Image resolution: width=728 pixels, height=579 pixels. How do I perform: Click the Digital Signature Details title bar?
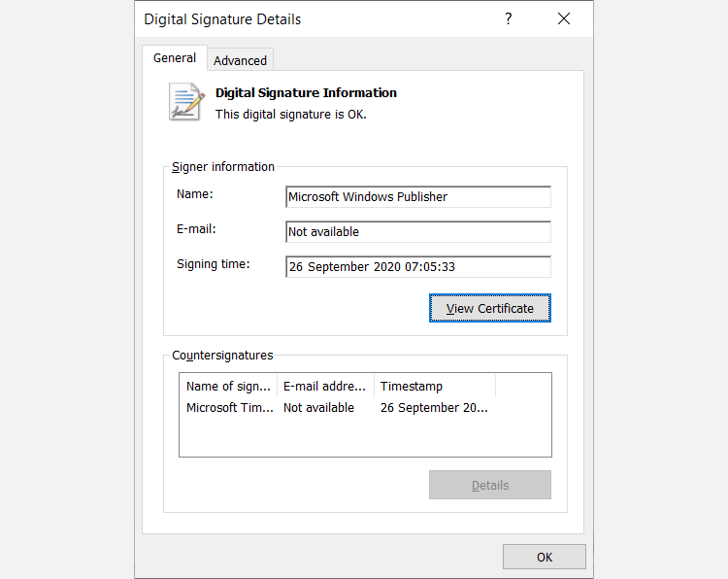291,19
